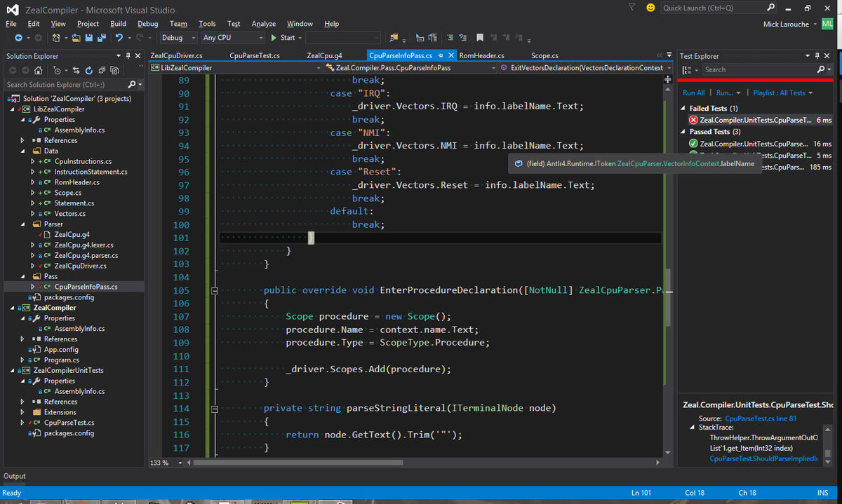Save the current file with the disk icon
842x504 pixels.
tap(89, 38)
